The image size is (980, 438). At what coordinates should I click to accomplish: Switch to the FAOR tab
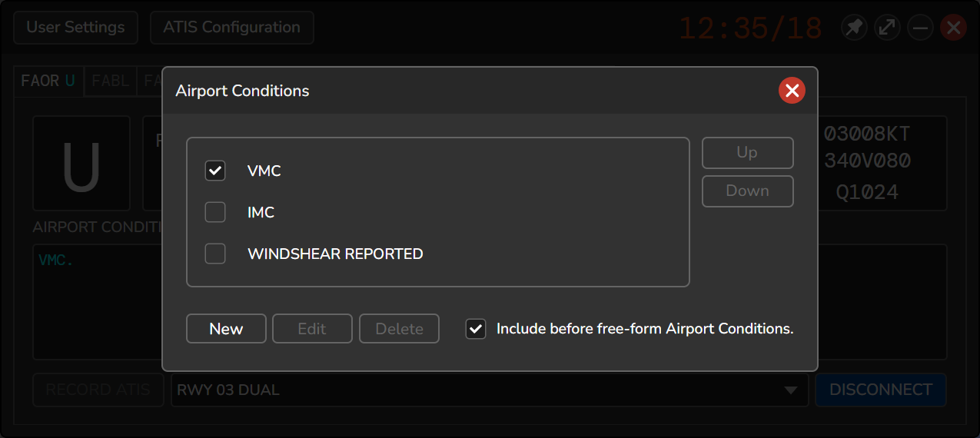(48, 81)
